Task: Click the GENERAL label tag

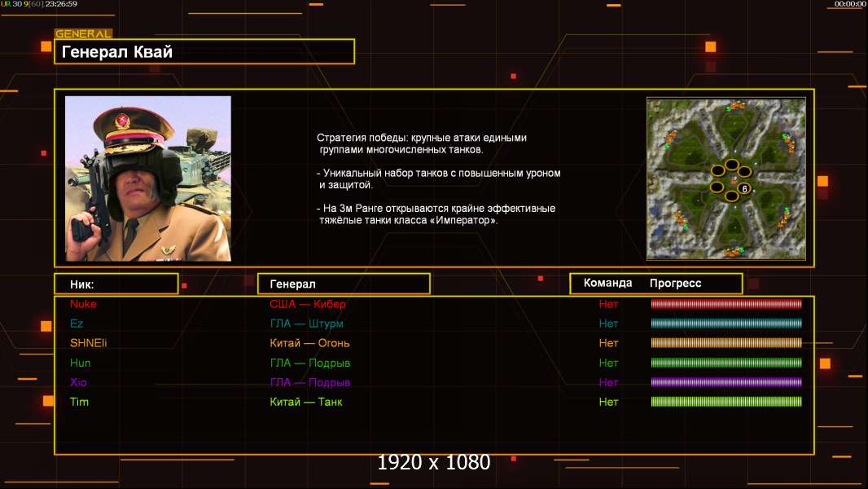Action: pyautogui.click(x=83, y=33)
